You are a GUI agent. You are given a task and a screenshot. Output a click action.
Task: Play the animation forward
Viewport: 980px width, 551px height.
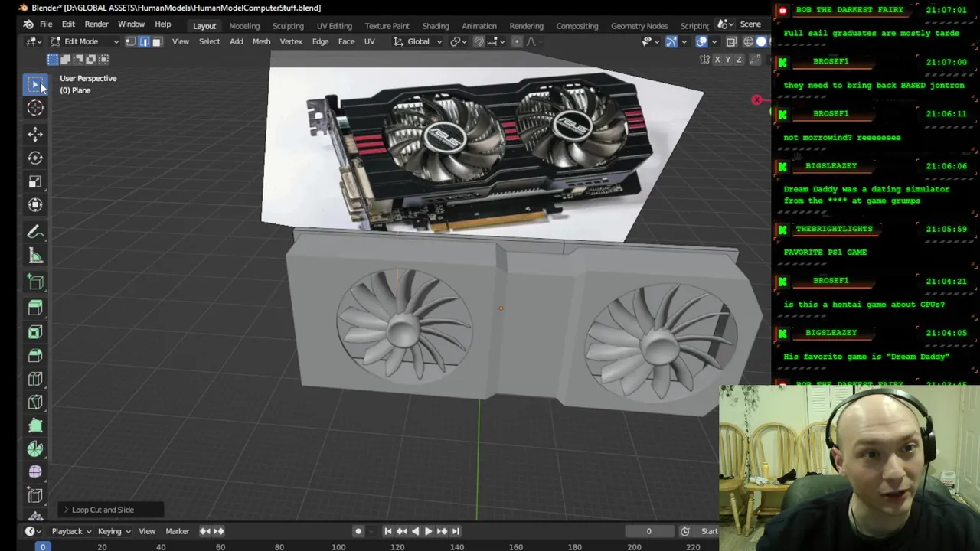pyautogui.click(x=428, y=531)
